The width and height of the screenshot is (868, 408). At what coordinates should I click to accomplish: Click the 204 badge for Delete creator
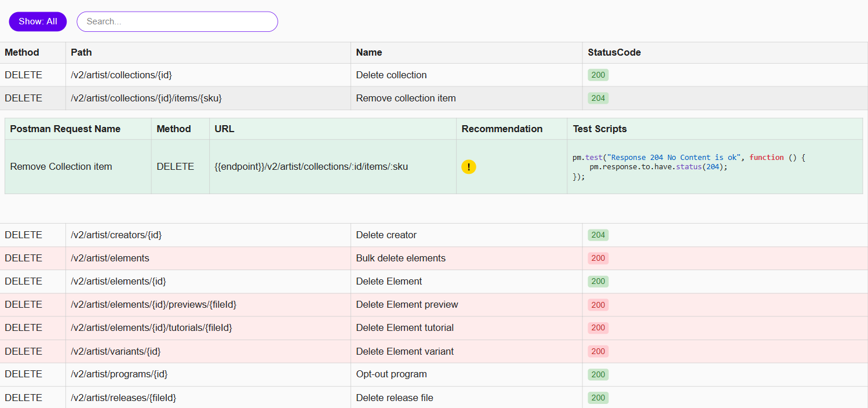click(598, 235)
